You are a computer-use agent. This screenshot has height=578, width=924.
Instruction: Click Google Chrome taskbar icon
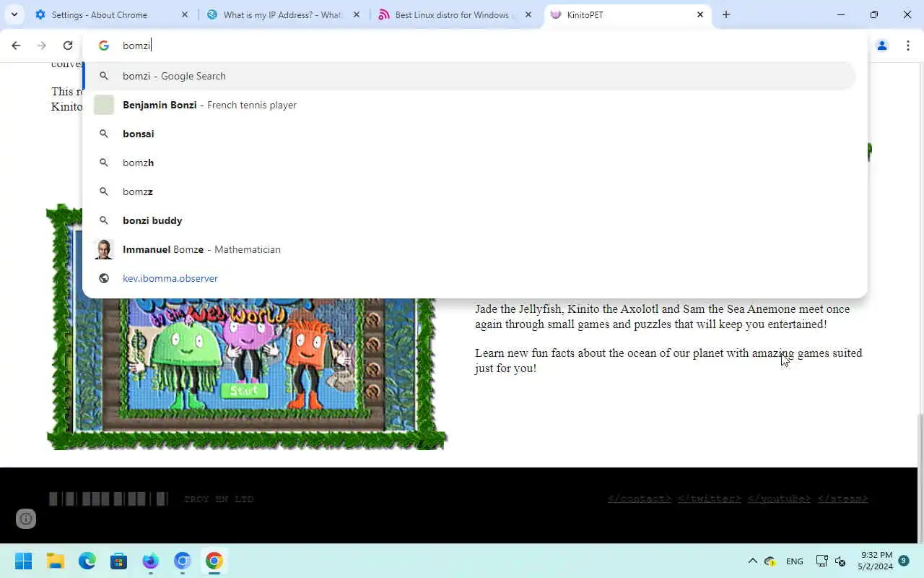214,561
